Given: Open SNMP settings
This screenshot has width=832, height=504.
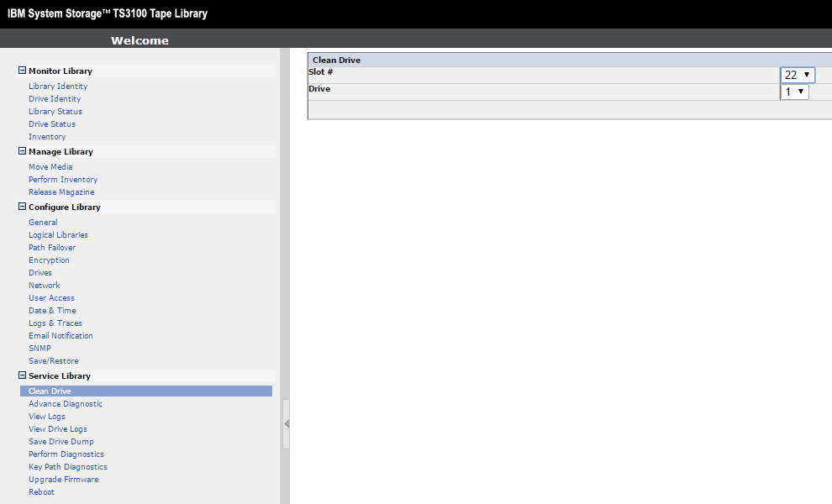Looking at the screenshot, I should (x=39, y=349).
